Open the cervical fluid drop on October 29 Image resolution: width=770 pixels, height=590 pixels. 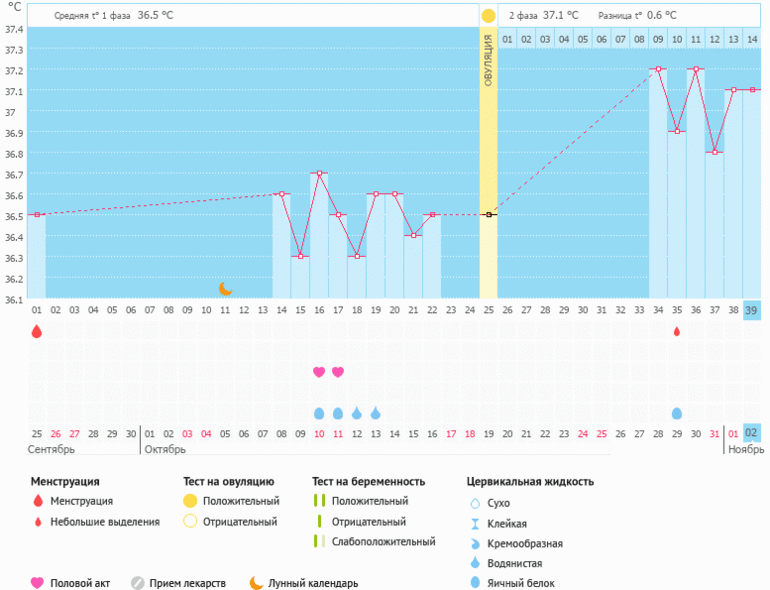[x=677, y=413]
